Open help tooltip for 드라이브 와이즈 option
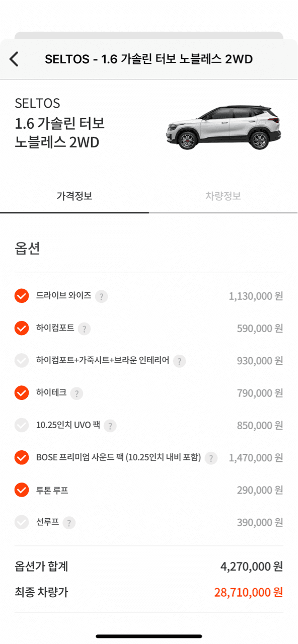This screenshot has width=298, height=644. click(101, 296)
